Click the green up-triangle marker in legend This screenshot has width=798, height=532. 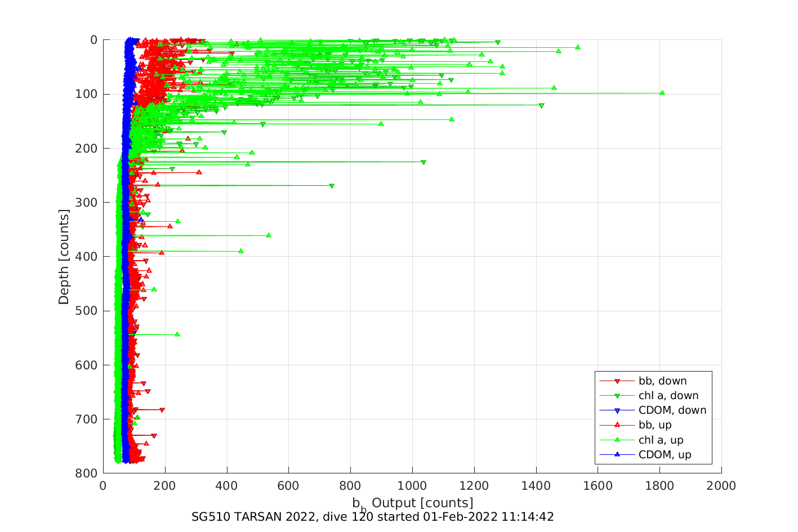(617, 440)
